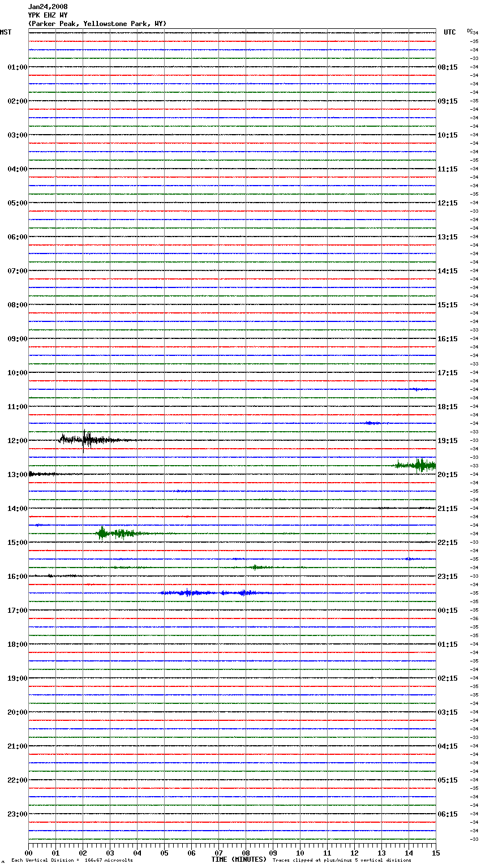481x868 pixels.
Task: Select the 19:00 MST time label
Action: click(x=17, y=678)
